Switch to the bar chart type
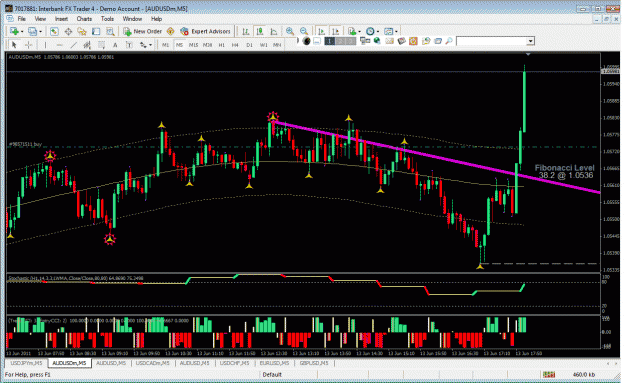Screen dimensions: 625x383 pyautogui.click(x=246, y=31)
